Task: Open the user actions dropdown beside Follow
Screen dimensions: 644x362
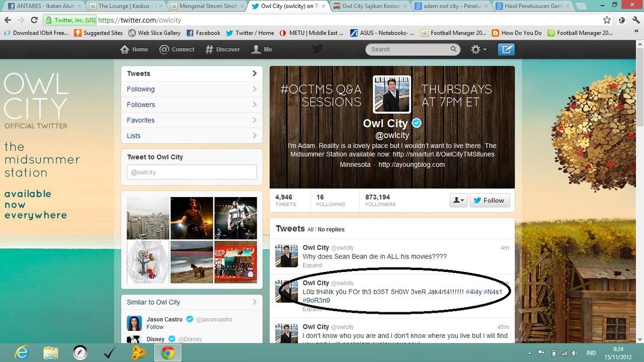Action: 458,200
